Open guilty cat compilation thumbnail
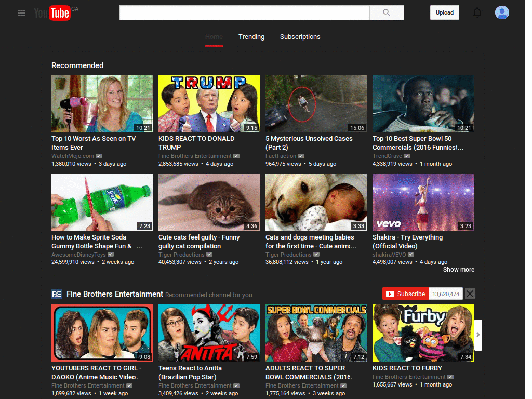This screenshot has width=532, height=399. (x=209, y=202)
